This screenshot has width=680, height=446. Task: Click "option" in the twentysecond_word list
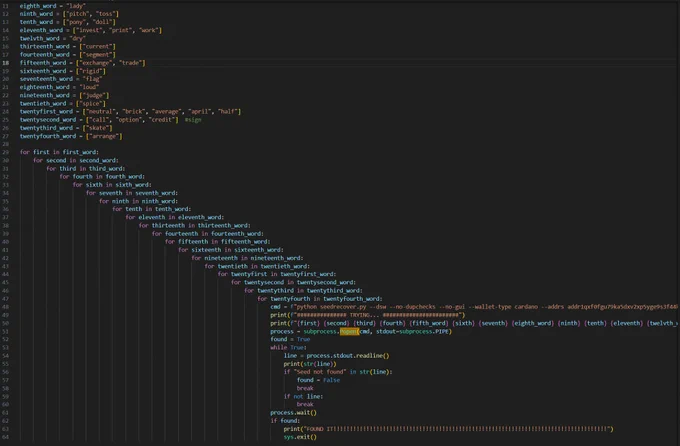(x=128, y=120)
